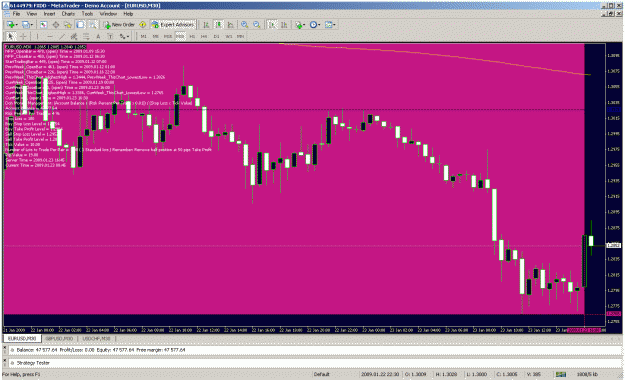This screenshot has width=625, height=380.
Task: Switch to the GBPUSD,M30 chart tab
Action: click(x=59, y=339)
